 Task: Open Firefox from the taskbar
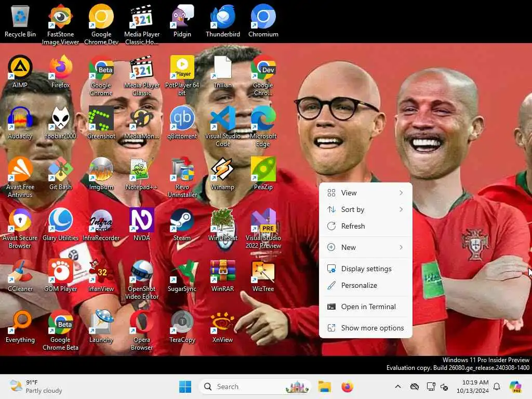(x=347, y=387)
